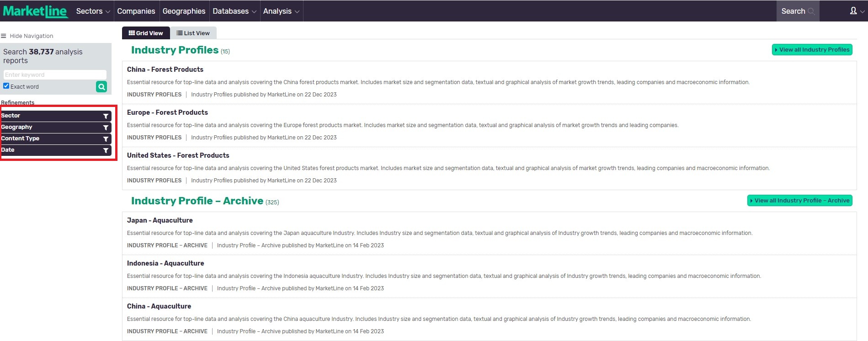
Task: Click the Date filter funnel icon
Action: 106,150
